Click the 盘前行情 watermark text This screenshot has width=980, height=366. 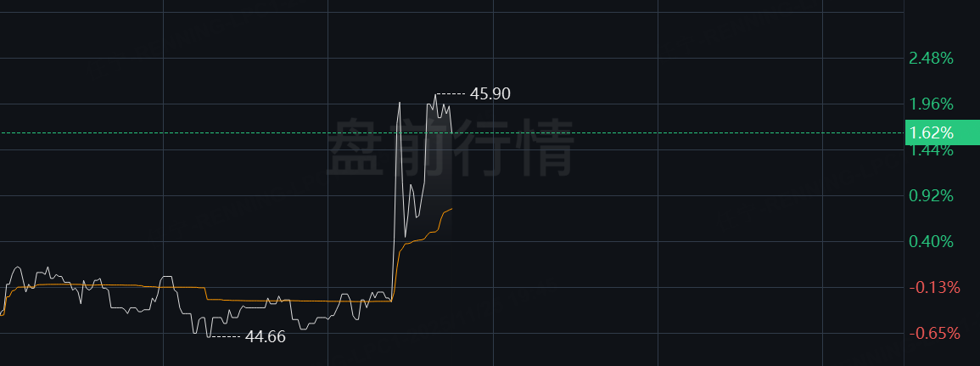point(450,148)
